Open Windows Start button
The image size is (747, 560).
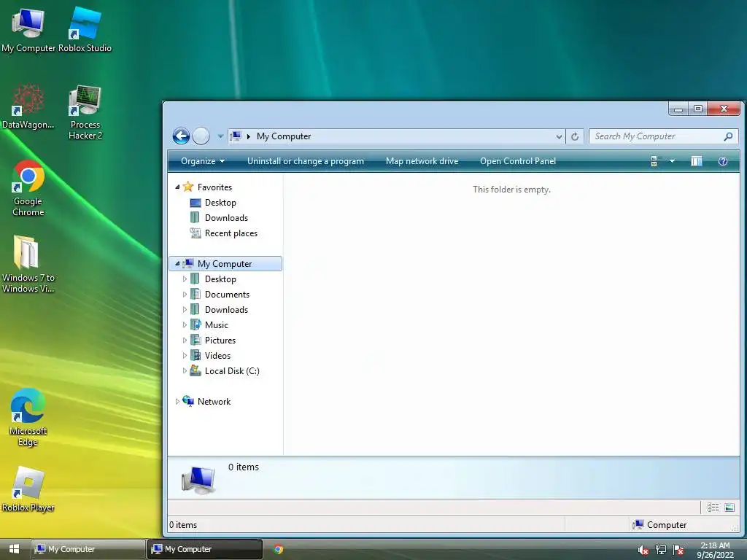click(14, 549)
